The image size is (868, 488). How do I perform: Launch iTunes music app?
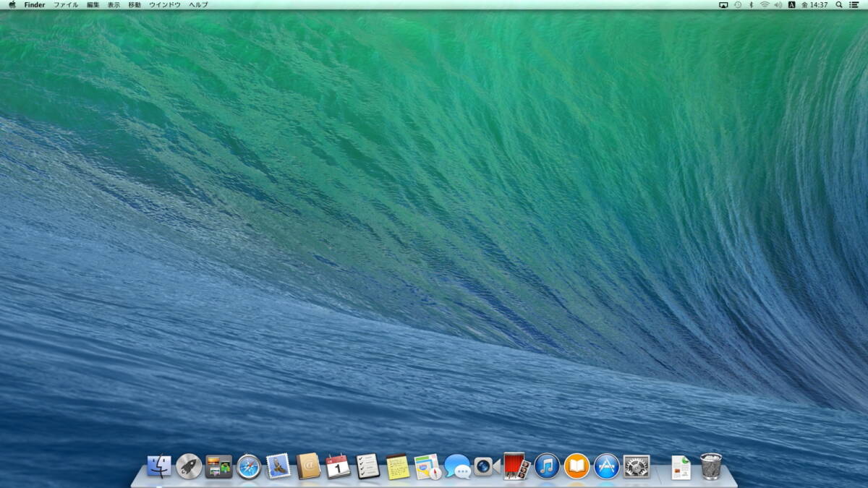[547, 466]
